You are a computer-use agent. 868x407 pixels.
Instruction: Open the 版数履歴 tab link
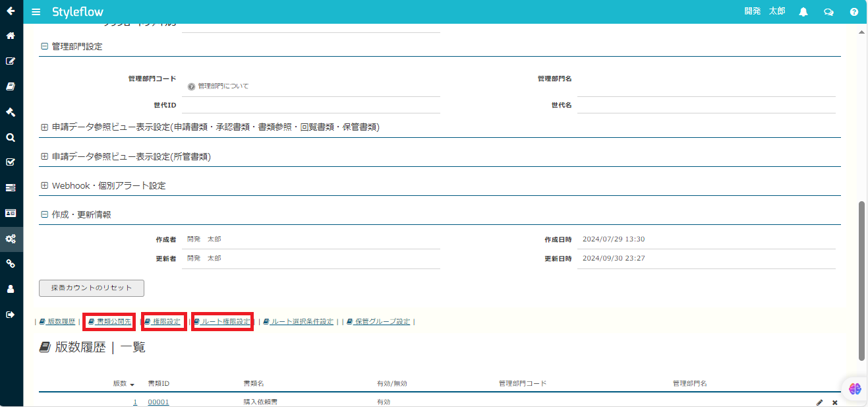pyautogui.click(x=57, y=322)
